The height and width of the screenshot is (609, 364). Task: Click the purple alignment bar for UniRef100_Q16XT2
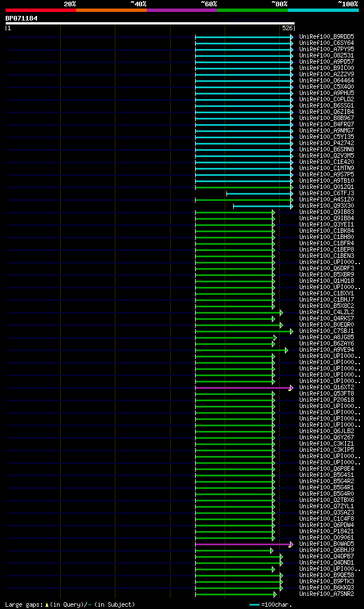click(x=244, y=388)
